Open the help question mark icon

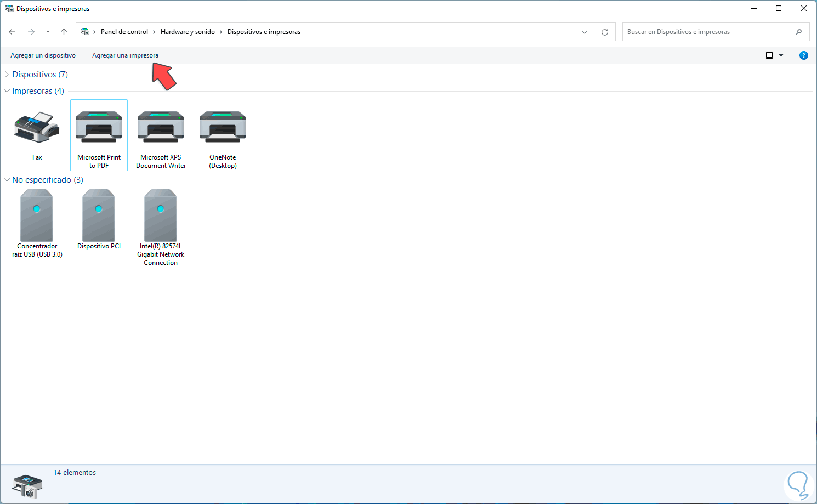(803, 55)
